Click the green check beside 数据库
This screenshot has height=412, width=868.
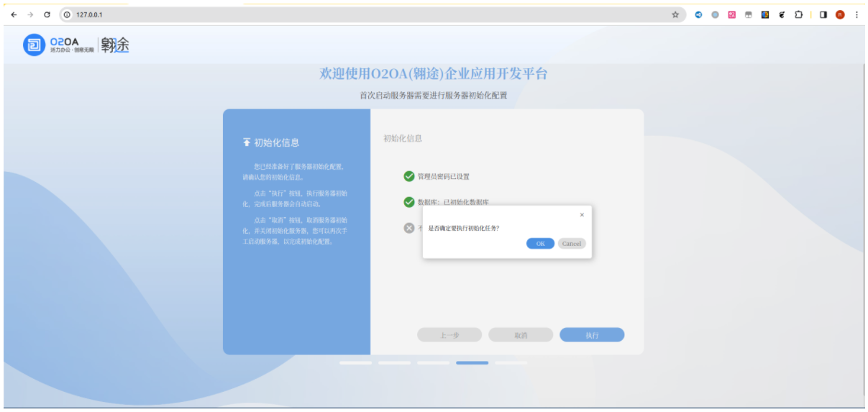[409, 202]
